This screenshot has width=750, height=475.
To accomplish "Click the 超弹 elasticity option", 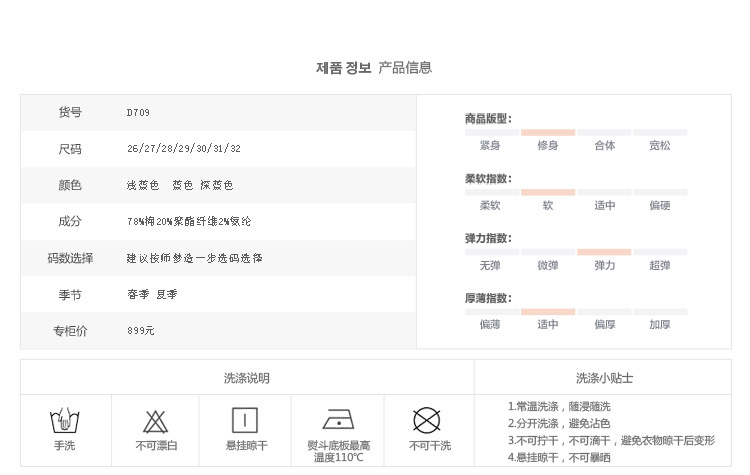I will (660, 265).
